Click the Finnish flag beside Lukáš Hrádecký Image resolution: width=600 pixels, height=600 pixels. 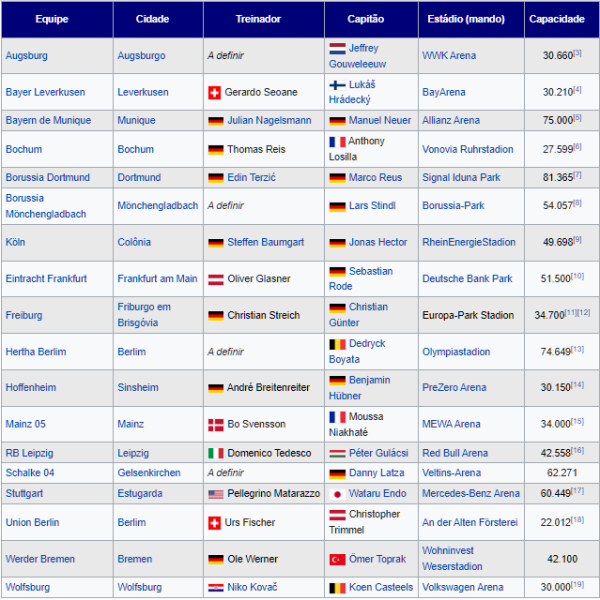point(337,85)
